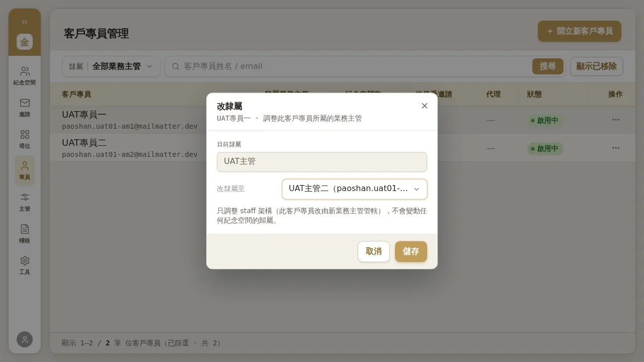Click the 客戶專員 column header
The image size is (644, 362).
click(x=76, y=95)
